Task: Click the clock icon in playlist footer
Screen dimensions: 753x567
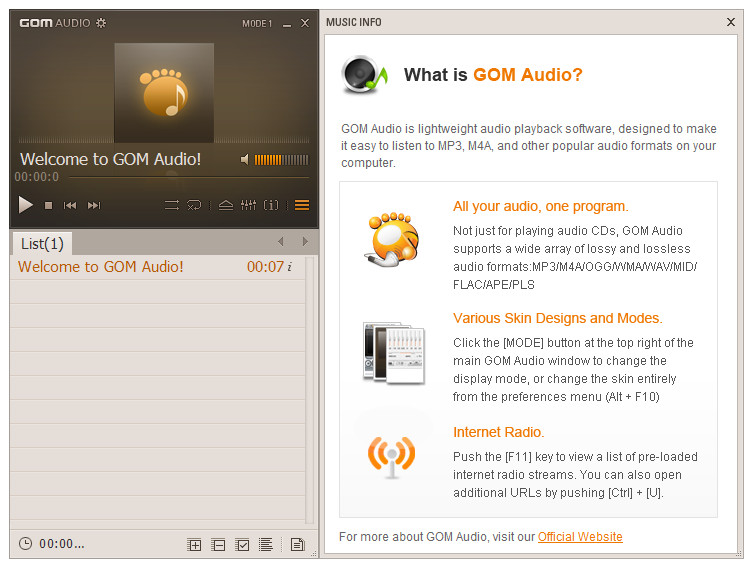Action: pyautogui.click(x=25, y=544)
